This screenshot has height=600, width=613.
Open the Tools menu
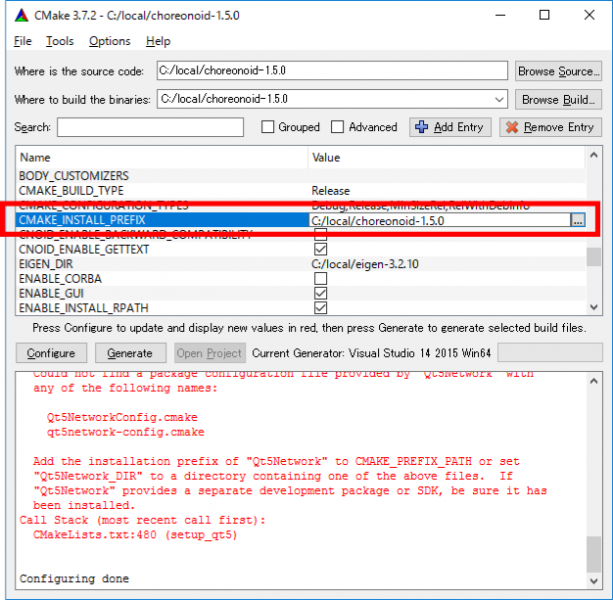(60, 41)
